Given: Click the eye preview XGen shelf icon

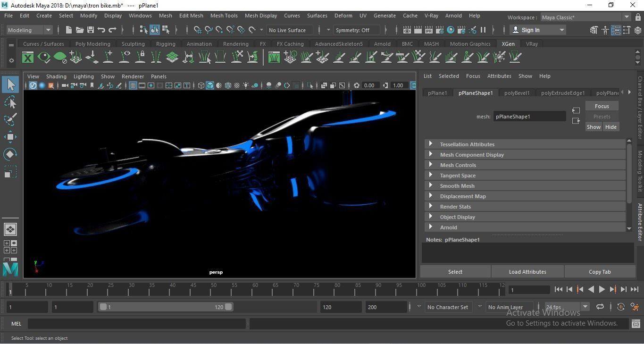Looking at the screenshot, I should pyautogui.click(x=44, y=58).
